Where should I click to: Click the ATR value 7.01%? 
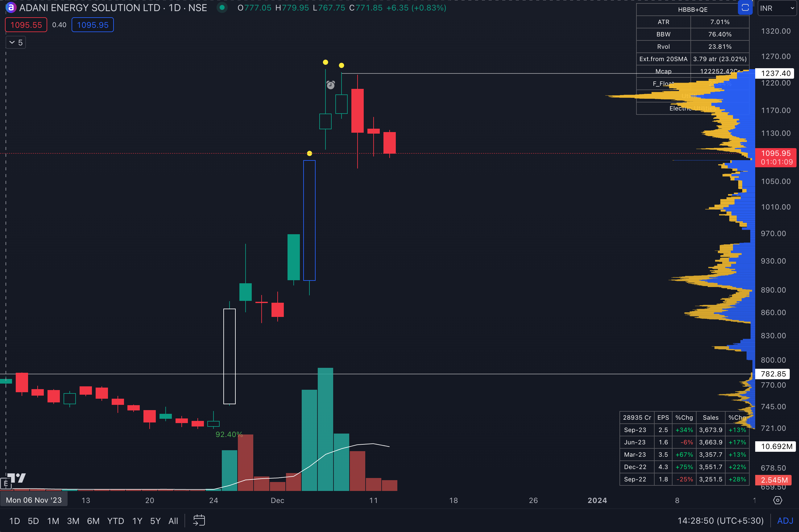tap(720, 22)
